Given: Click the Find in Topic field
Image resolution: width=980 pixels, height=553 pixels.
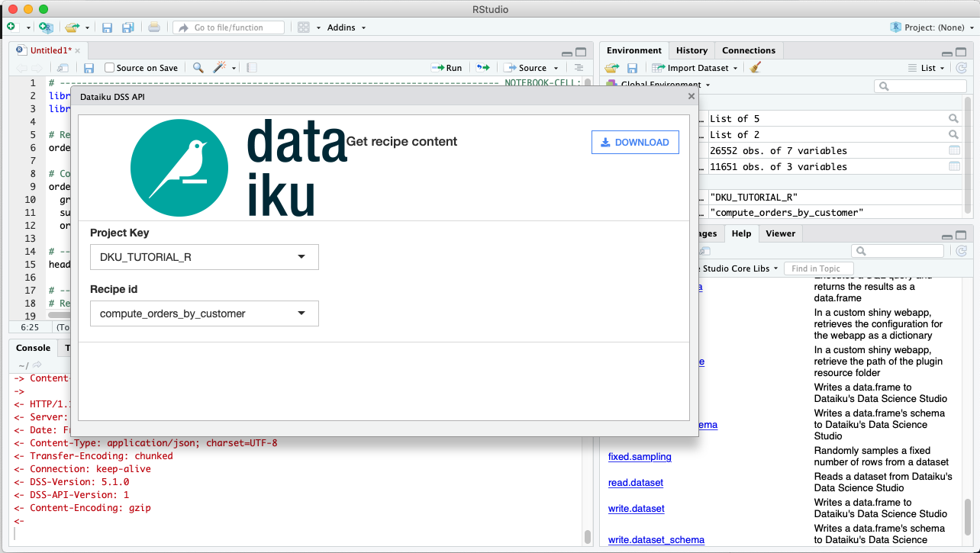Looking at the screenshot, I should point(818,268).
